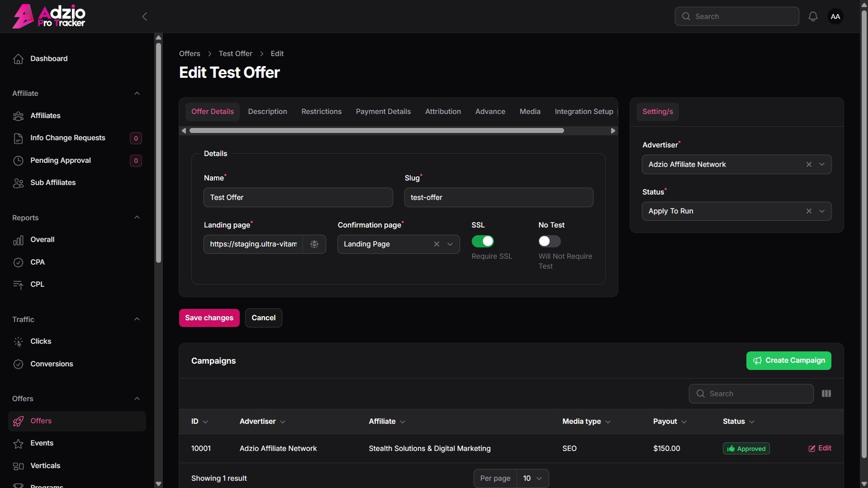
Task: Collapse the Reports sidebar section
Action: pos(137,218)
